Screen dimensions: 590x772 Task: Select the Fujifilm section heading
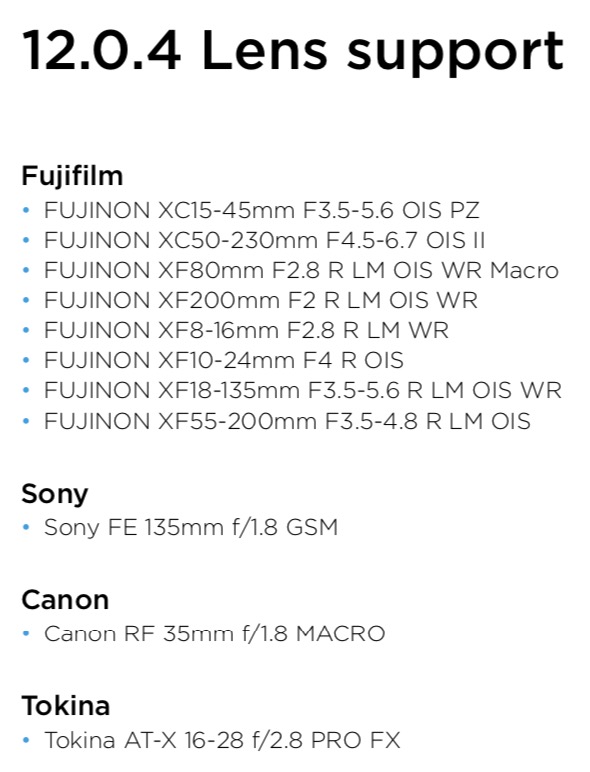coord(72,177)
